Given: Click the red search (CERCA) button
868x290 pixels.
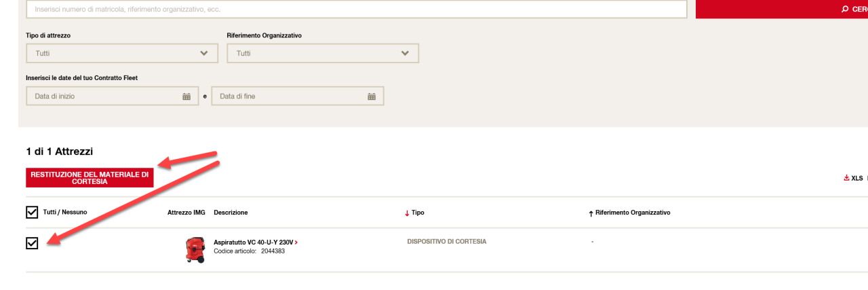Looking at the screenshot, I should (x=782, y=9).
